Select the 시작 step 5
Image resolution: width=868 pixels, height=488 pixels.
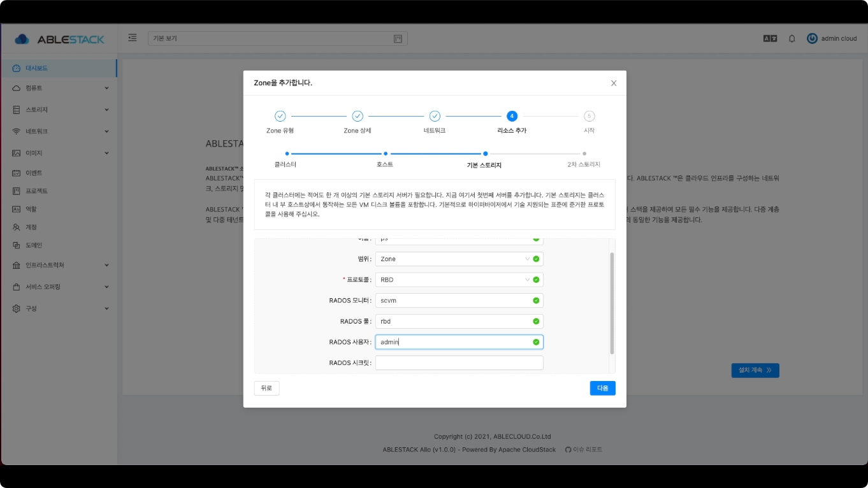590,122
